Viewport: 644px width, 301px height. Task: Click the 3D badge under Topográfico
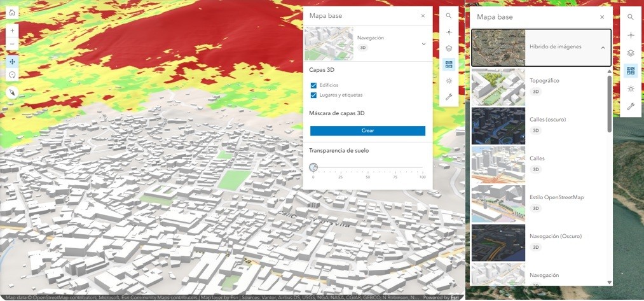click(x=535, y=92)
